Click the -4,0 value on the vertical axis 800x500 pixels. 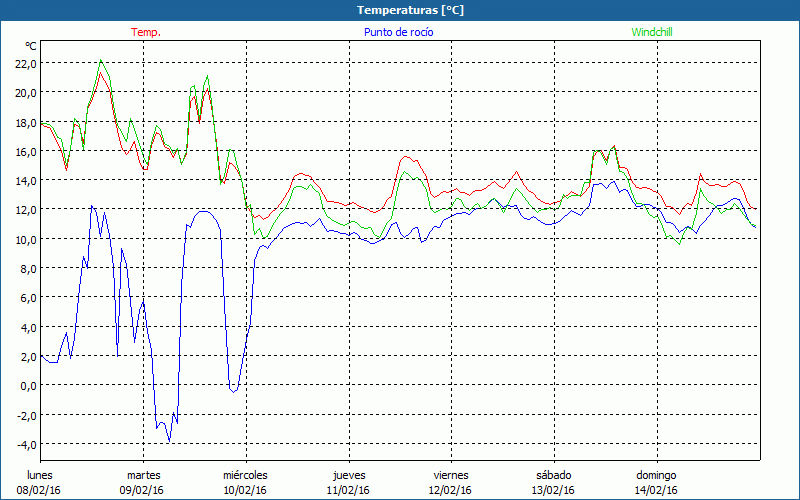(x=25, y=444)
